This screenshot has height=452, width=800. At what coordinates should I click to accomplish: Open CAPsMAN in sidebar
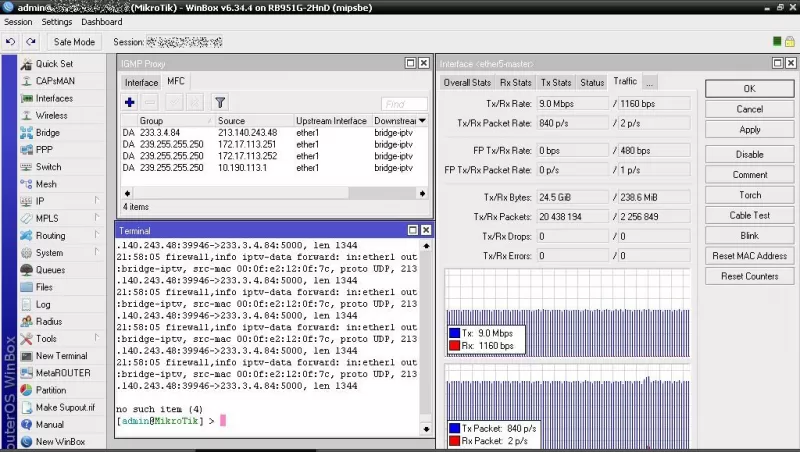[x=55, y=81]
